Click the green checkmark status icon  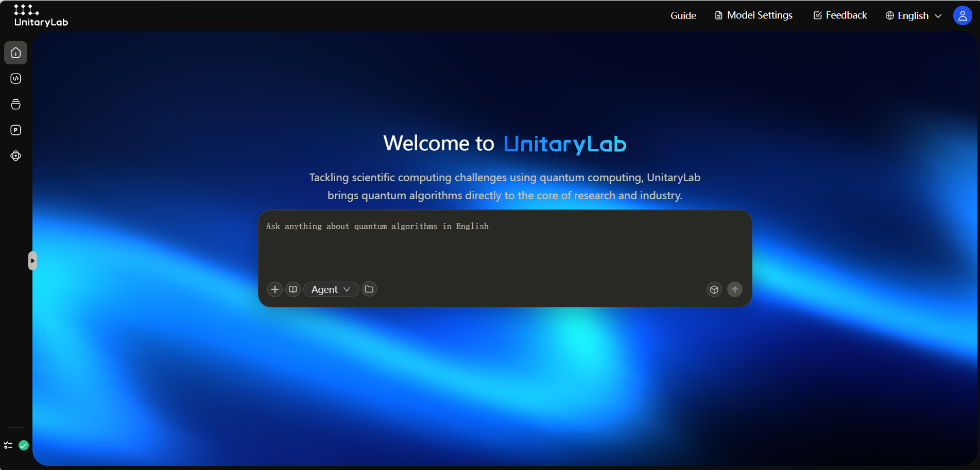[x=24, y=445]
